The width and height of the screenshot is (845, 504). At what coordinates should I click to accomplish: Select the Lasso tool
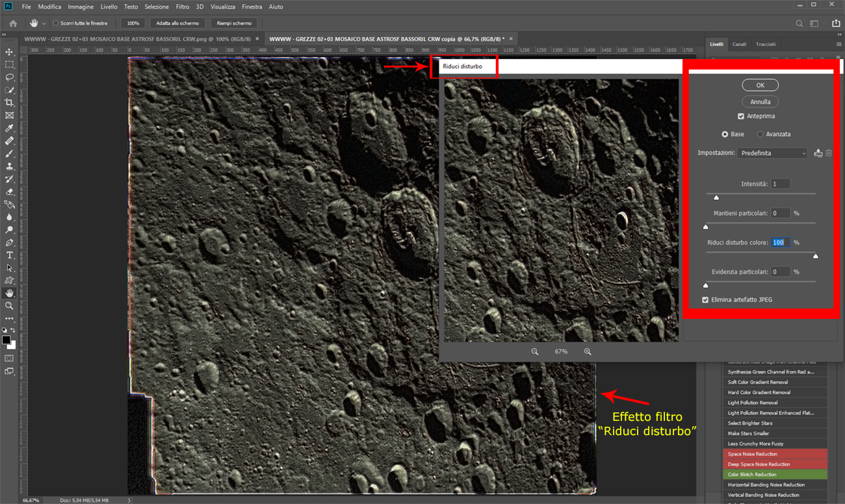9,77
